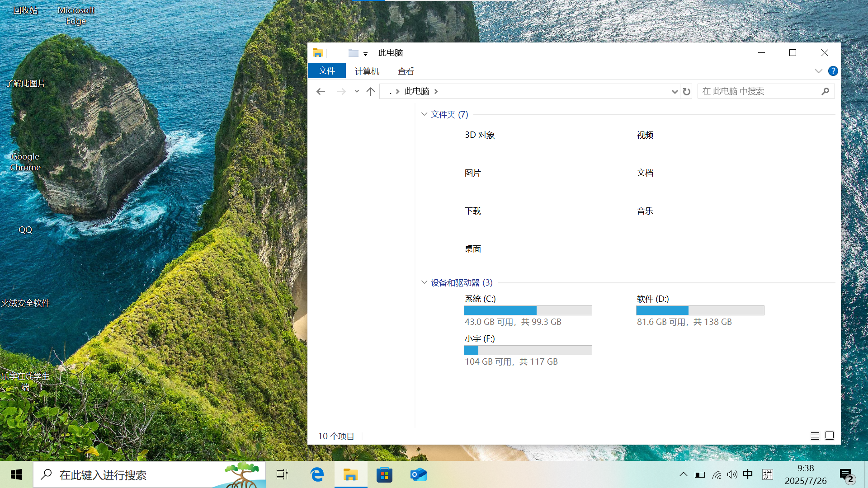868x488 pixels.
Task: Switch to details list view icon
Action: click(x=815, y=436)
